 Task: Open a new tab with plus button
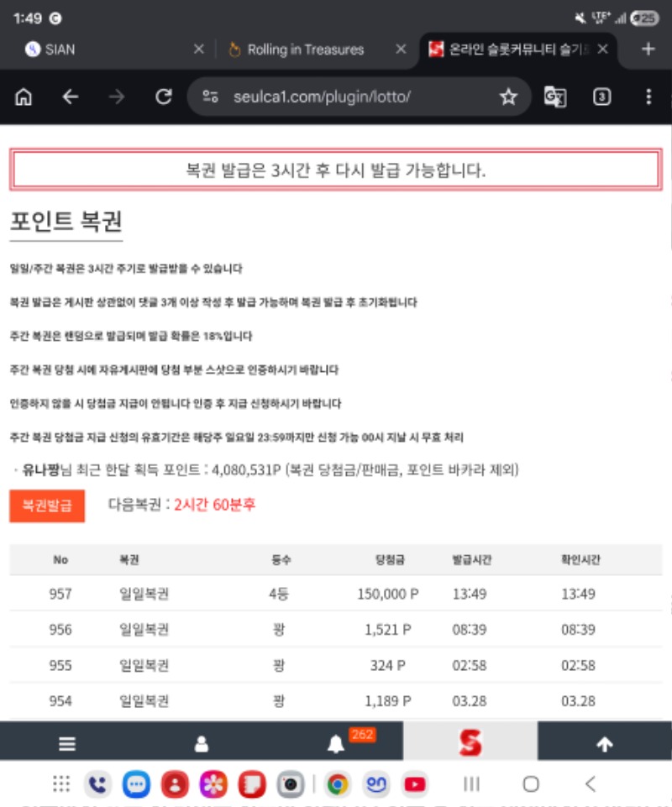pyautogui.click(x=648, y=50)
